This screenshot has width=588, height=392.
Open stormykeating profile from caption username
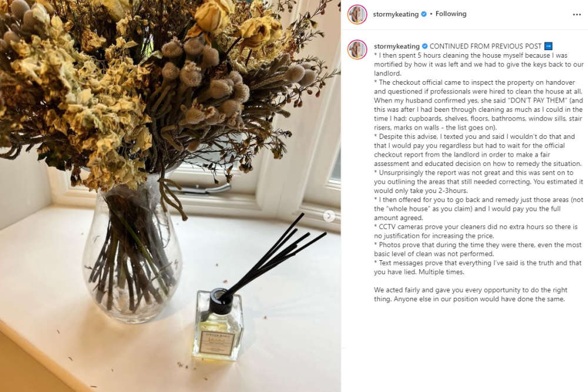tap(397, 46)
